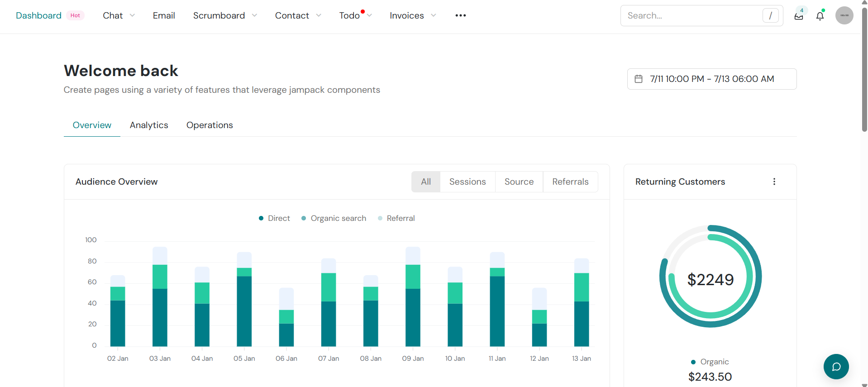Select the All audience filter button
This screenshot has height=387, width=868.
426,182
